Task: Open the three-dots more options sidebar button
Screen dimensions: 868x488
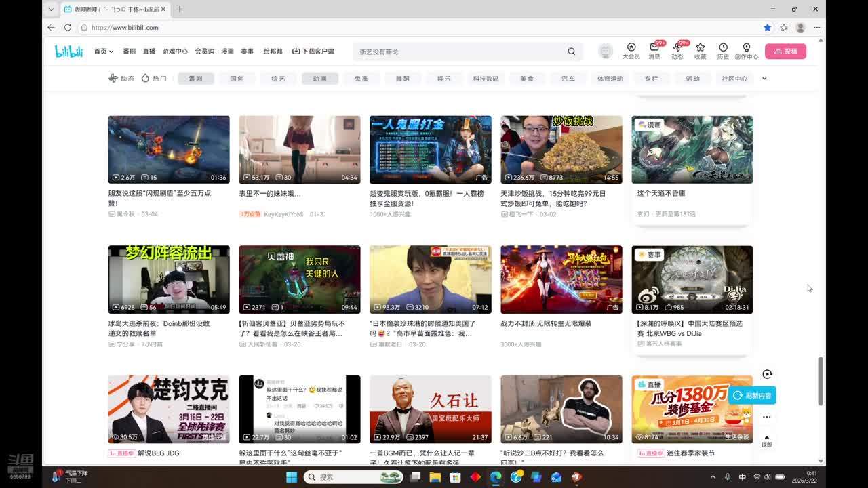Action: click(x=766, y=417)
